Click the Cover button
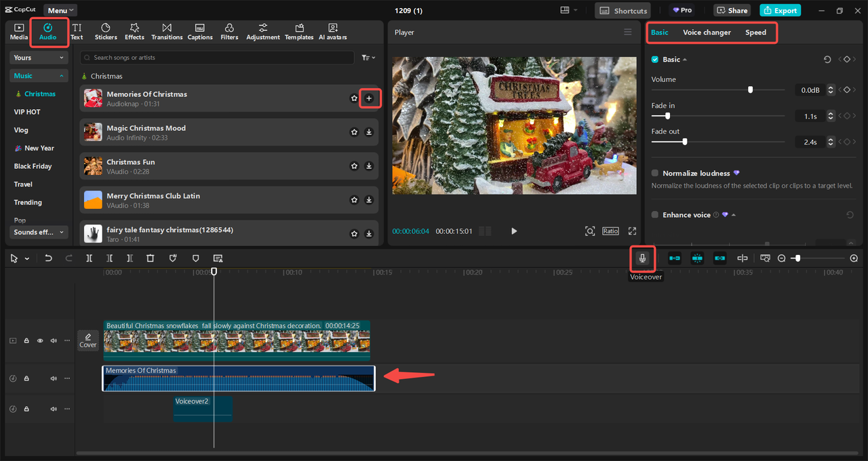868x461 pixels. point(88,340)
